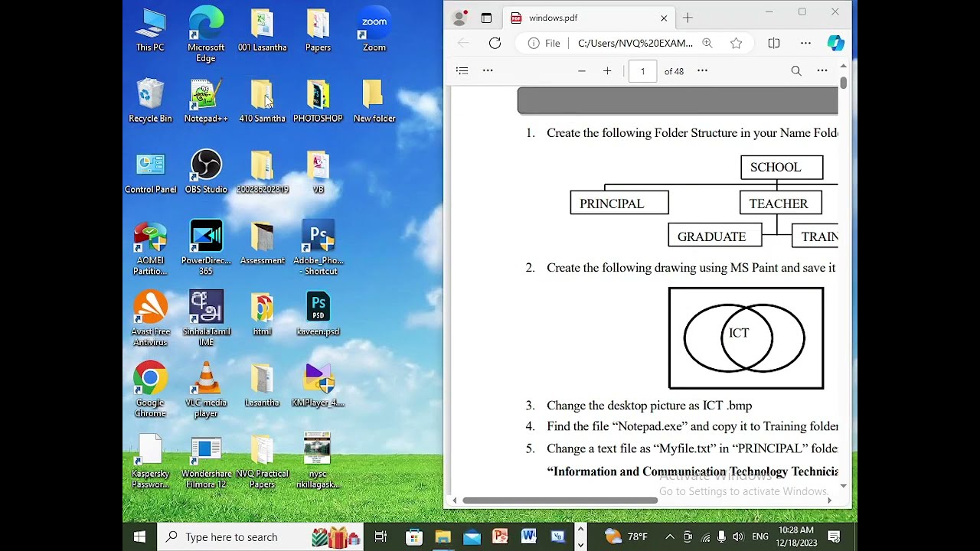Select the VLC media player shortcut
The height and width of the screenshot is (551, 980).
[206, 390]
